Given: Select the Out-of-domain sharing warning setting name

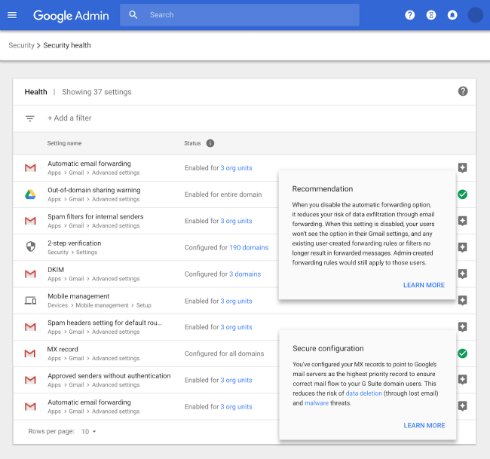Looking at the screenshot, I should coord(94,190).
